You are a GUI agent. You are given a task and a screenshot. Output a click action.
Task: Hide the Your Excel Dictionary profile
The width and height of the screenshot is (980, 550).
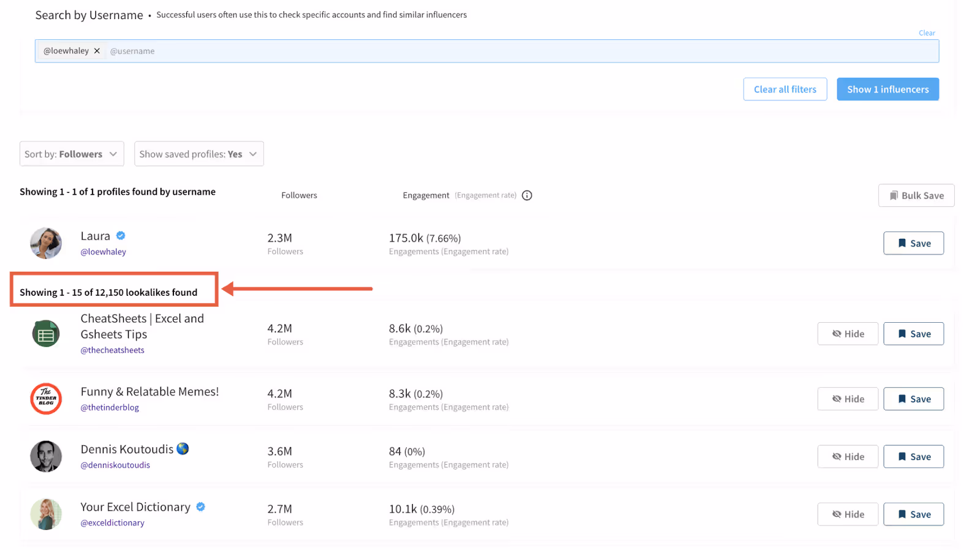coord(848,514)
